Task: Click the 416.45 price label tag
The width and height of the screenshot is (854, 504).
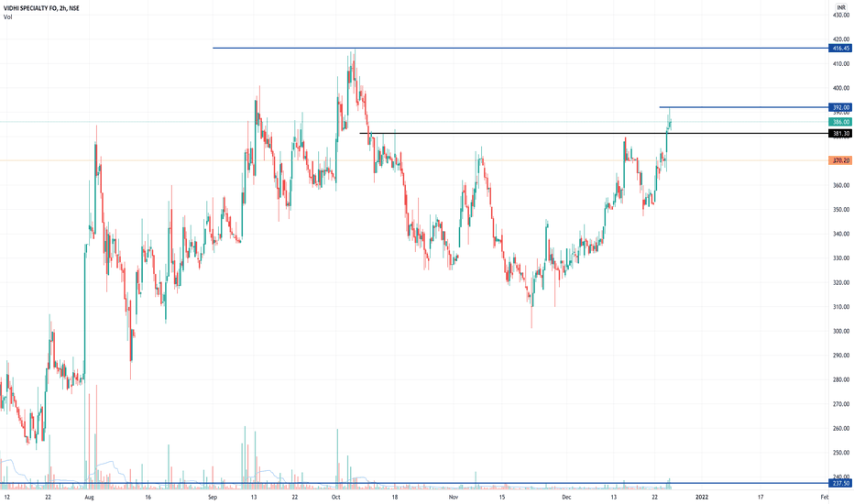Action: click(x=840, y=49)
